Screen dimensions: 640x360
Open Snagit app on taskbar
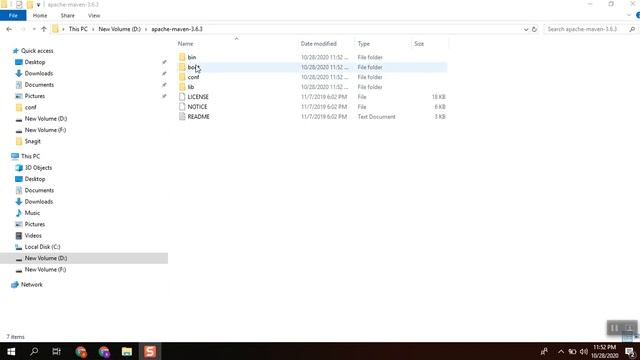150,351
